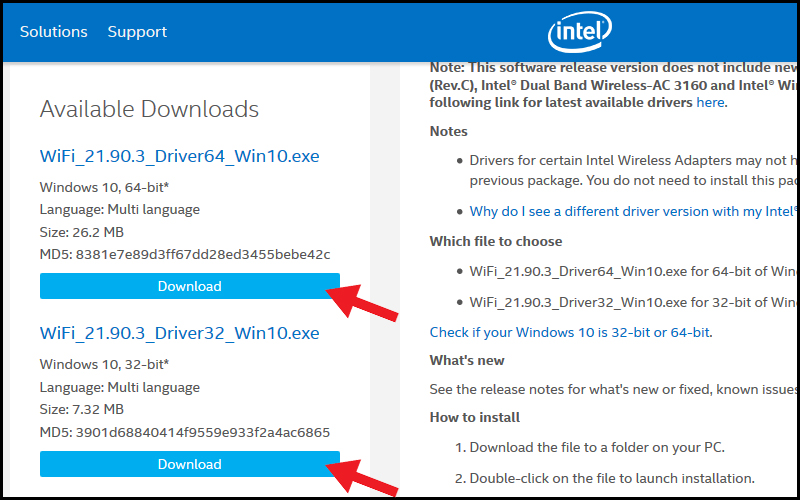Click the Available Downloads heading

tap(149, 109)
